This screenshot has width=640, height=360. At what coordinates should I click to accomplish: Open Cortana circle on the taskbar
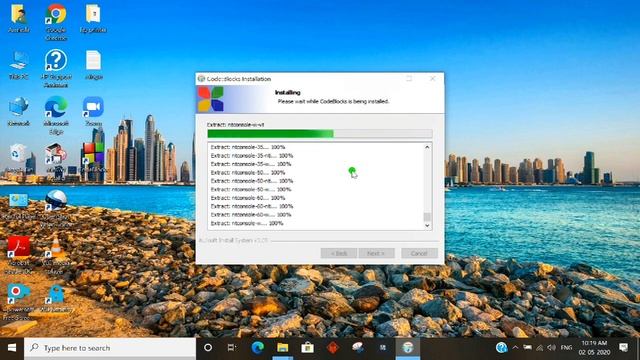click(208, 348)
